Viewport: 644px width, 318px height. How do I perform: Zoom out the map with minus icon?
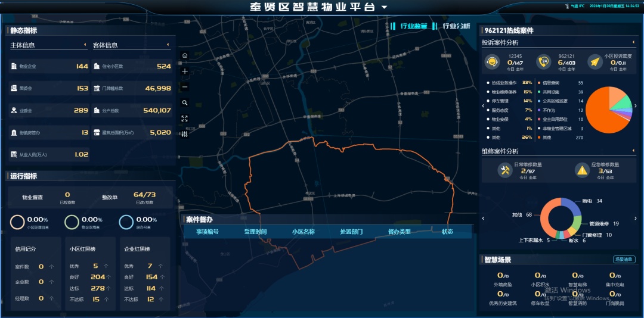click(x=185, y=87)
